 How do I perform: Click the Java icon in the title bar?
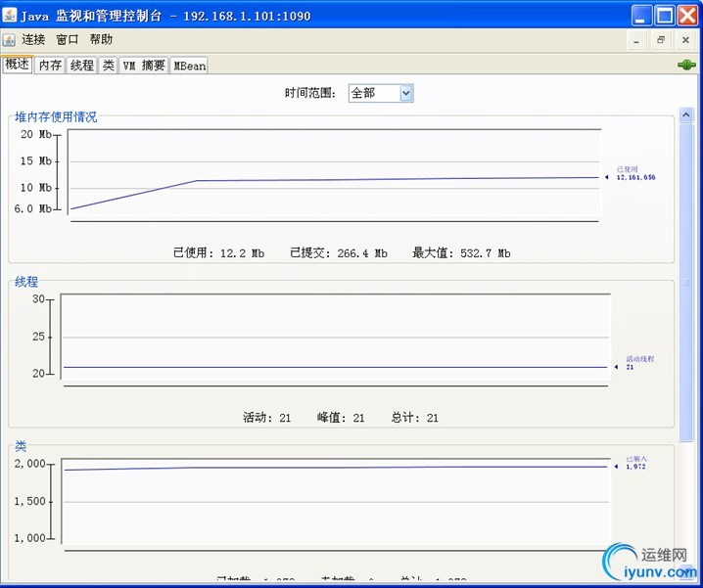click(10, 15)
